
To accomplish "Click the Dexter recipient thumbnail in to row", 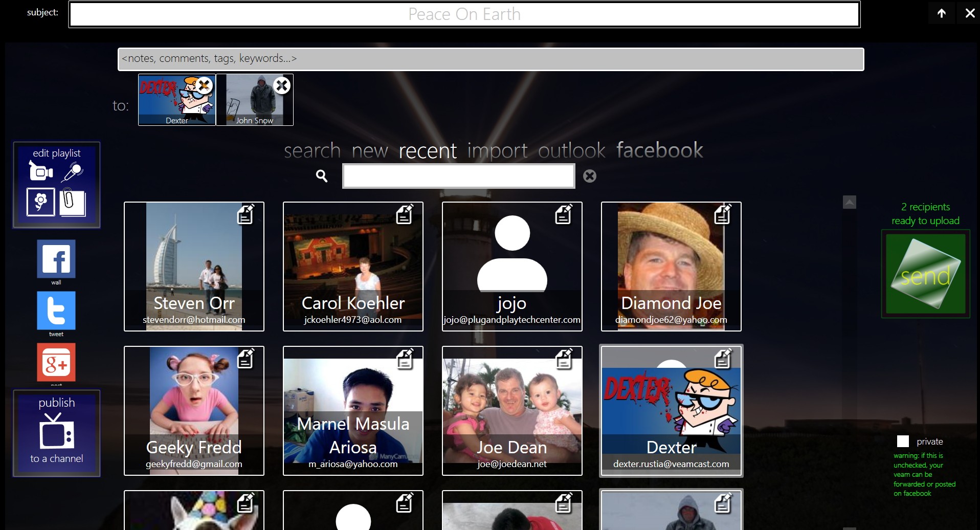I will (x=176, y=100).
